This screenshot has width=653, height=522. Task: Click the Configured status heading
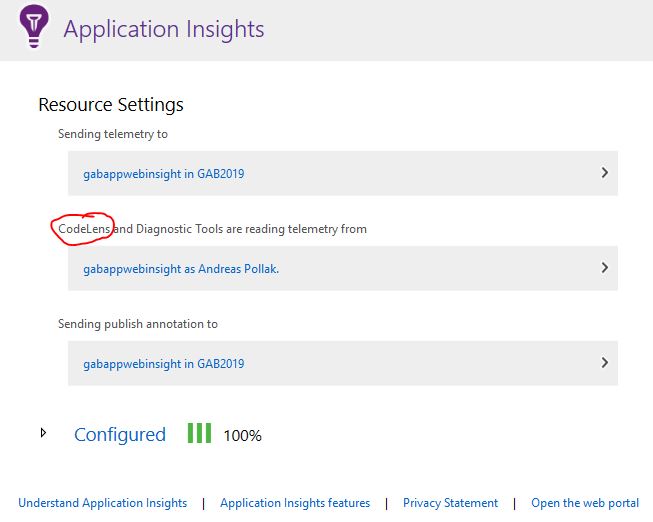click(120, 435)
